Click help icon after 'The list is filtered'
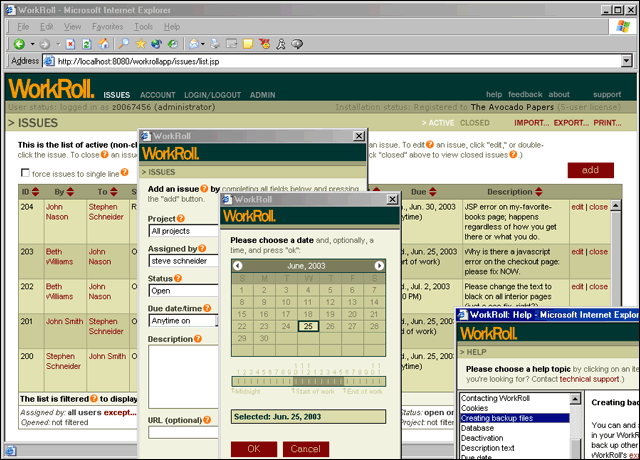 94,398
